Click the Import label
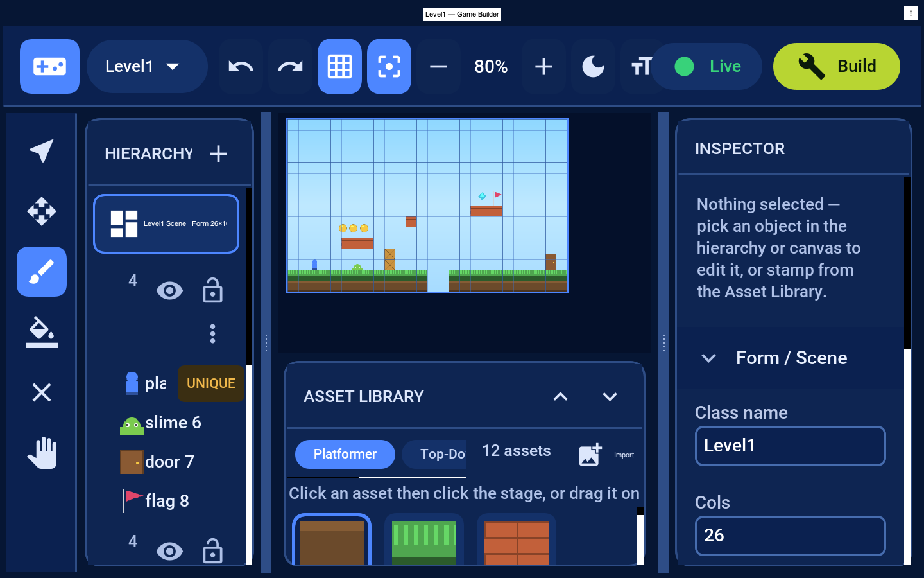Screen dimensions: 924x578 pos(624,455)
